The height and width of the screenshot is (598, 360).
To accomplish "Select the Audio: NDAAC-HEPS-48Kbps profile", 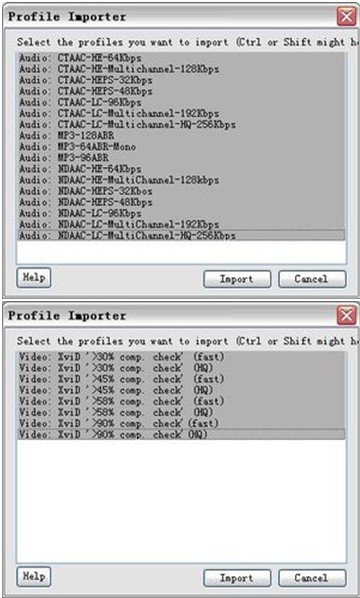I will tap(180, 202).
